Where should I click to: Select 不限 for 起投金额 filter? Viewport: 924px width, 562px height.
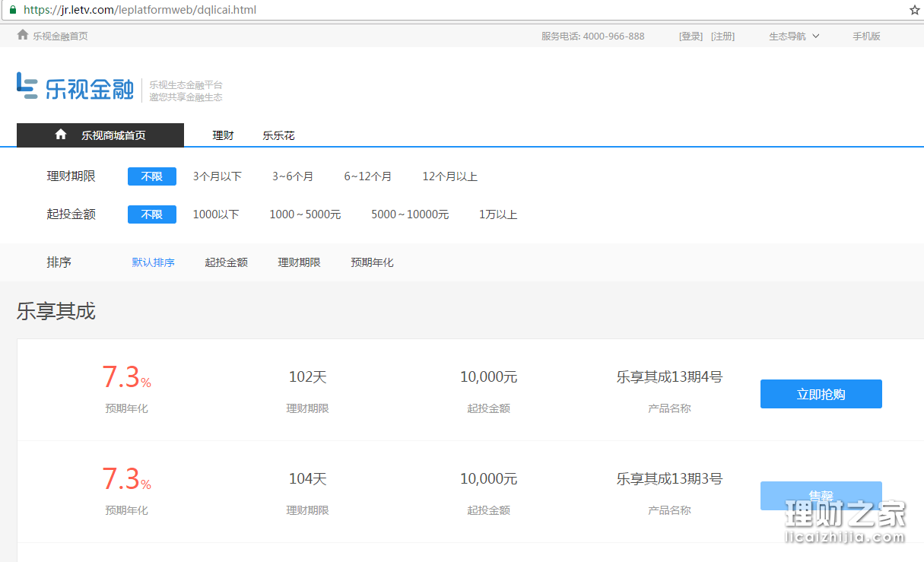tap(152, 214)
